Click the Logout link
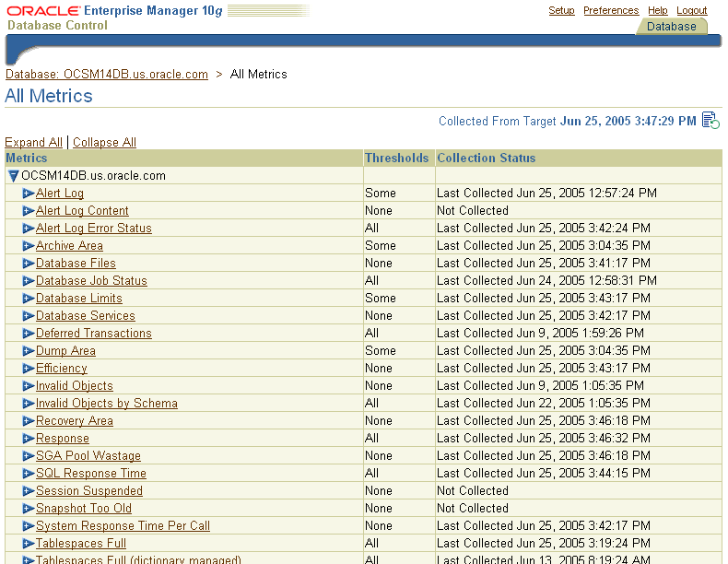The image size is (728, 564). click(692, 10)
